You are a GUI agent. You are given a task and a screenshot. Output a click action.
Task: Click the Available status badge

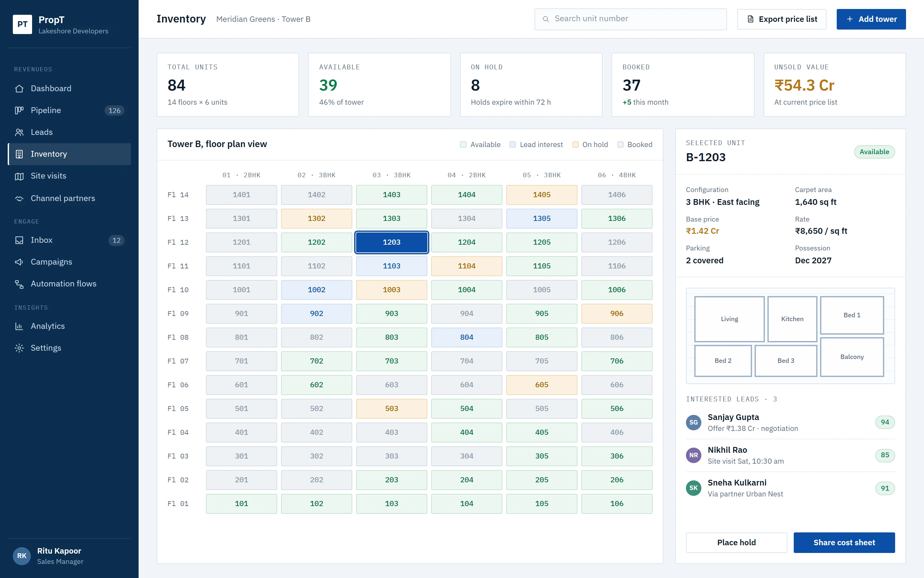pyautogui.click(x=874, y=152)
